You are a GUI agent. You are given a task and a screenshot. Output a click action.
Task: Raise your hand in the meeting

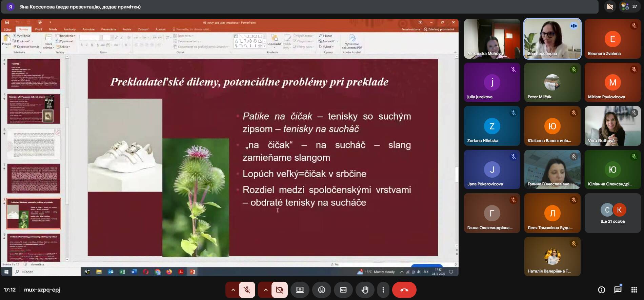[x=365, y=290]
